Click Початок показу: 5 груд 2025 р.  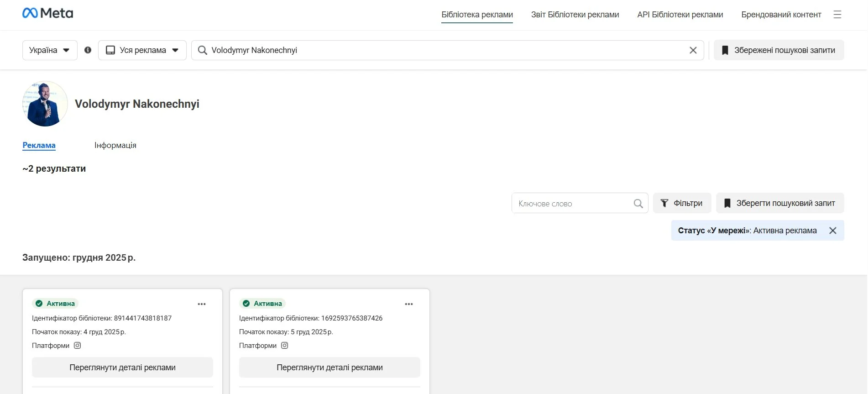286,332
